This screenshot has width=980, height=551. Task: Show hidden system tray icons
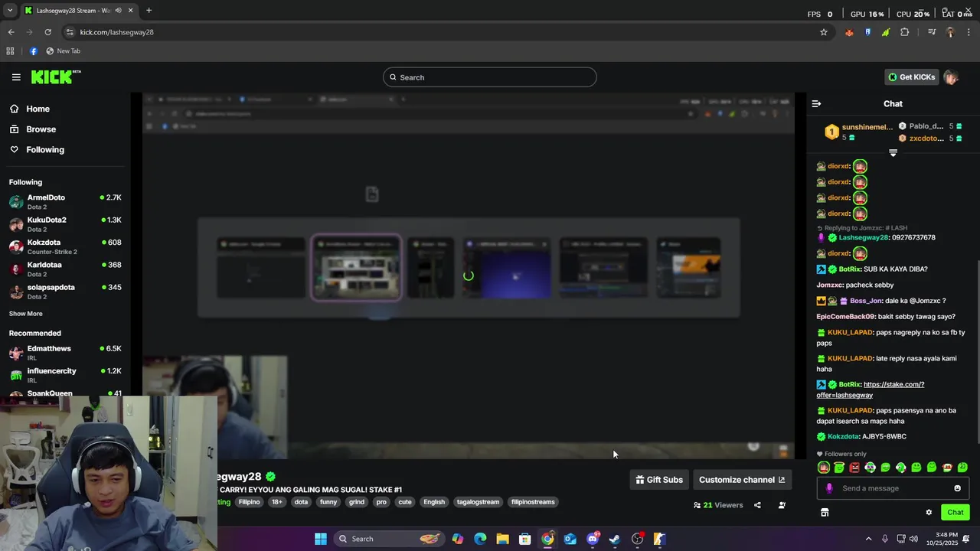[x=868, y=539]
